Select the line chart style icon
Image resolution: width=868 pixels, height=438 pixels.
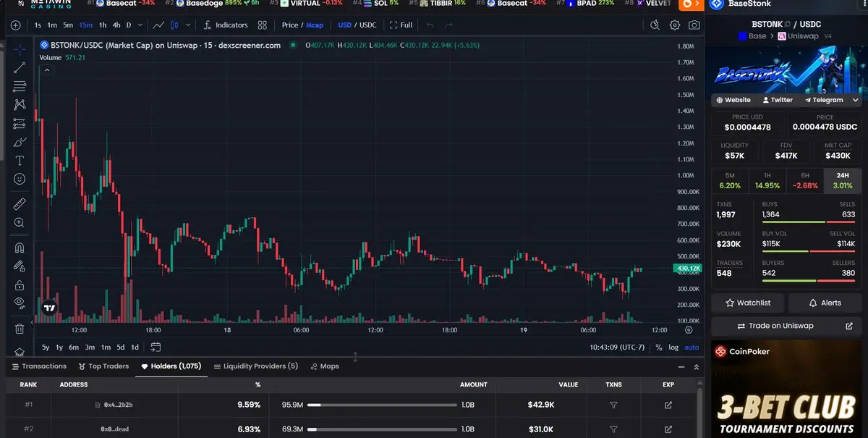[158, 25]
